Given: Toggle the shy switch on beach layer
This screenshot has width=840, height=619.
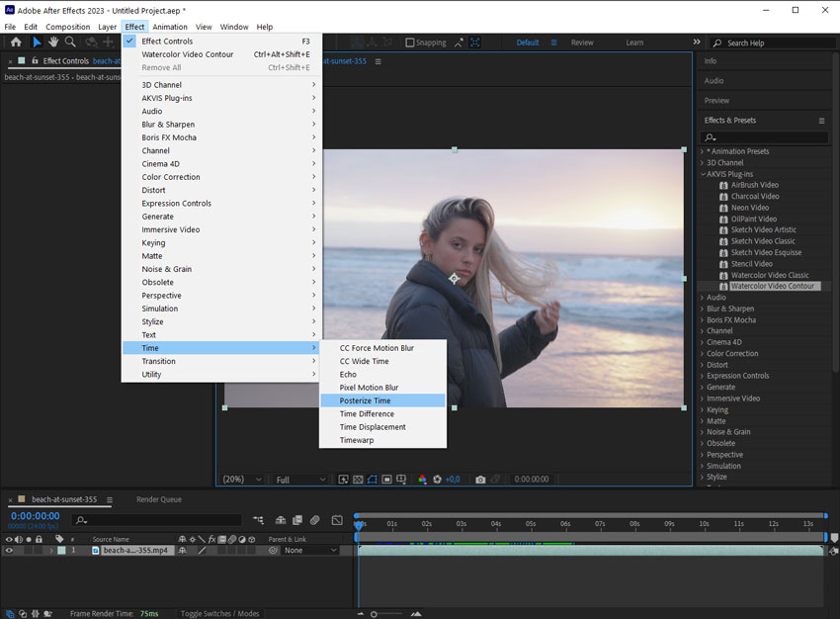Looking at the screenshot, I should tap(183, 550).
